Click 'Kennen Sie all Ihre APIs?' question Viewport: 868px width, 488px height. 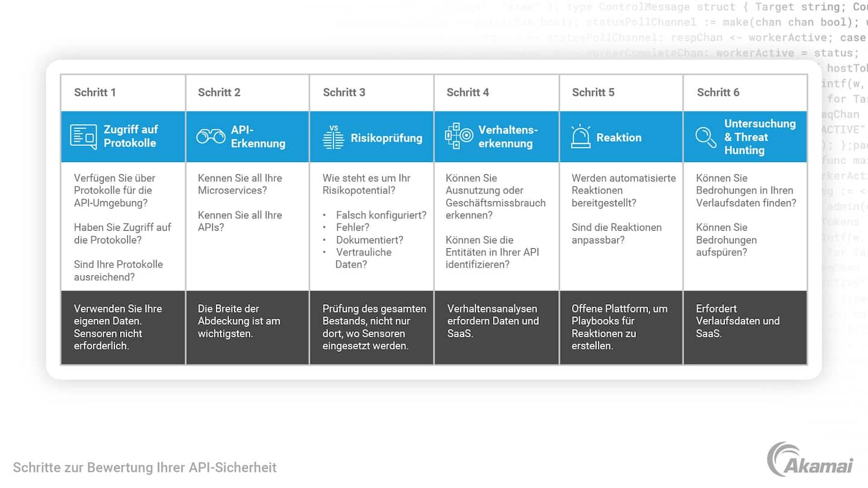[239, 221]
